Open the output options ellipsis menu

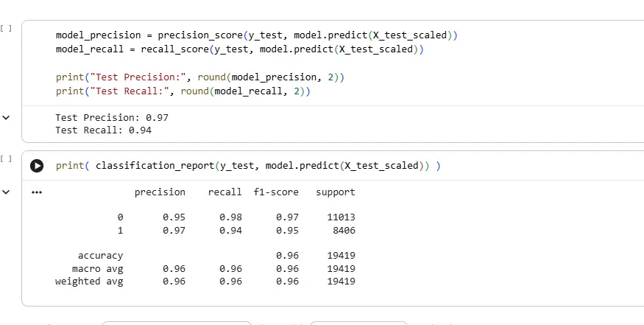pos(37,192)
